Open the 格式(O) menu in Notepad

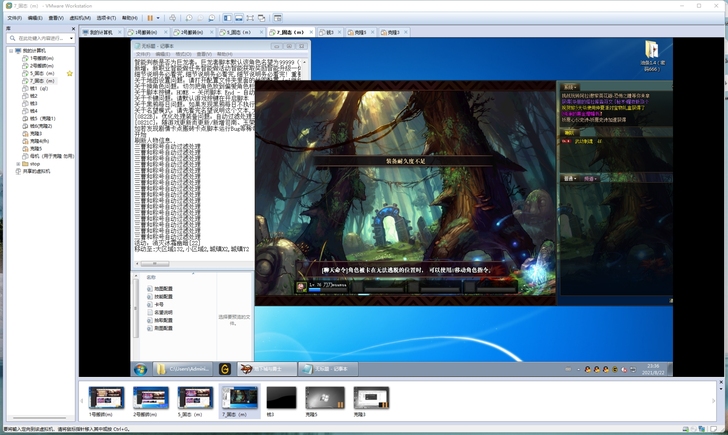[x=183, y=54]
